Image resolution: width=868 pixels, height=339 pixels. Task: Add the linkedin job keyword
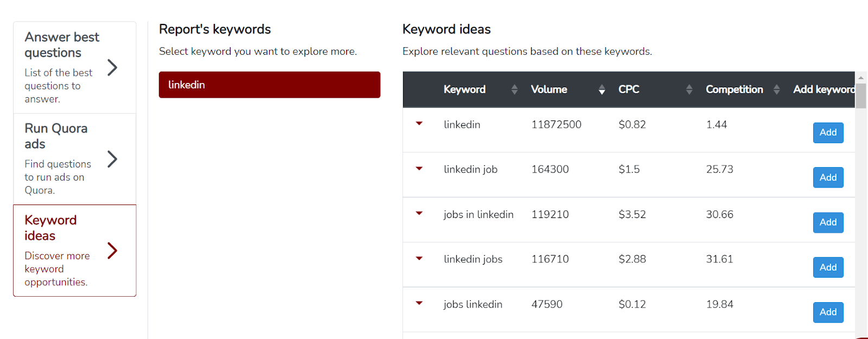(x=828, y=178)
